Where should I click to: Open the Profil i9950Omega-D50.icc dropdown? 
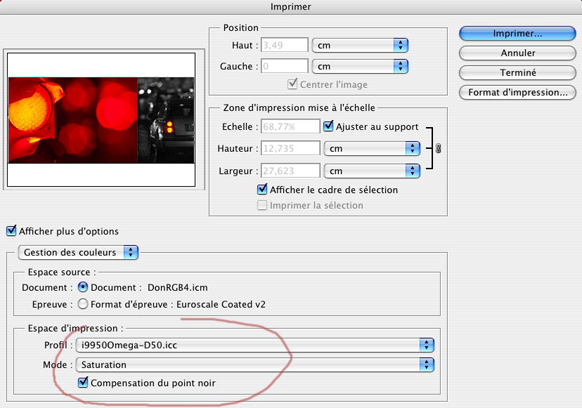255,345
